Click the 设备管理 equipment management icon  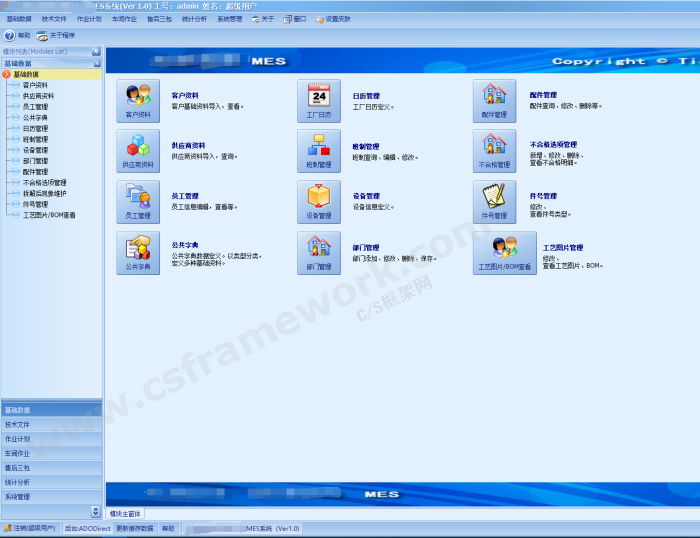[x=318, y=202]
